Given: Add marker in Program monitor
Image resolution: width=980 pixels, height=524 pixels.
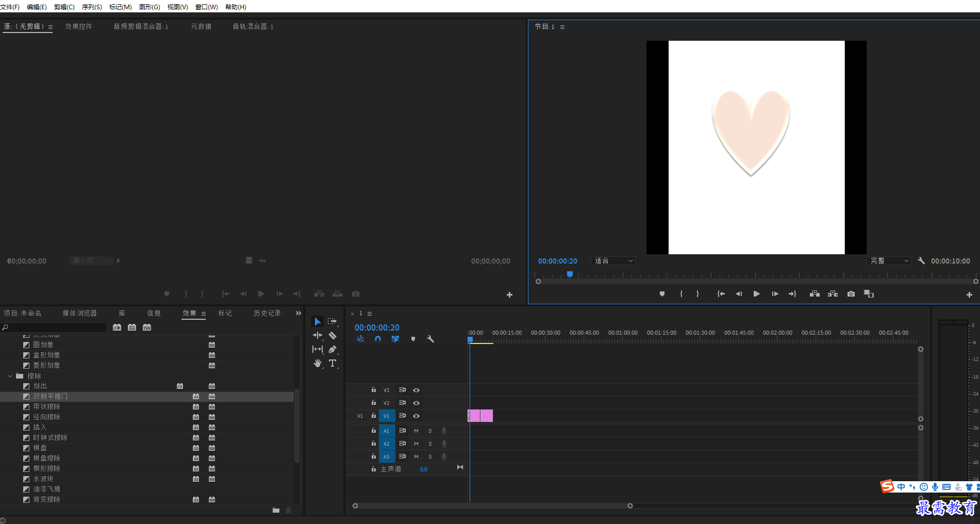Looking at the screenshot, I should coord(662,294).
